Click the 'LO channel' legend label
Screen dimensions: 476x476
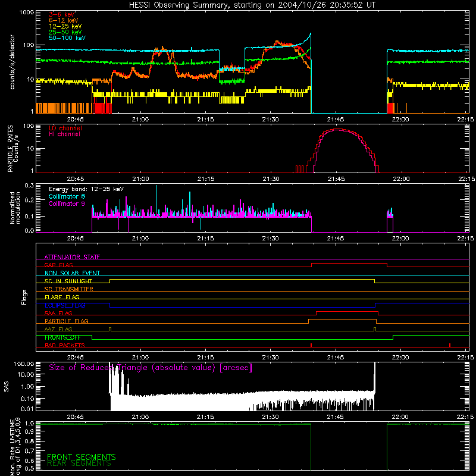[65, 128]
